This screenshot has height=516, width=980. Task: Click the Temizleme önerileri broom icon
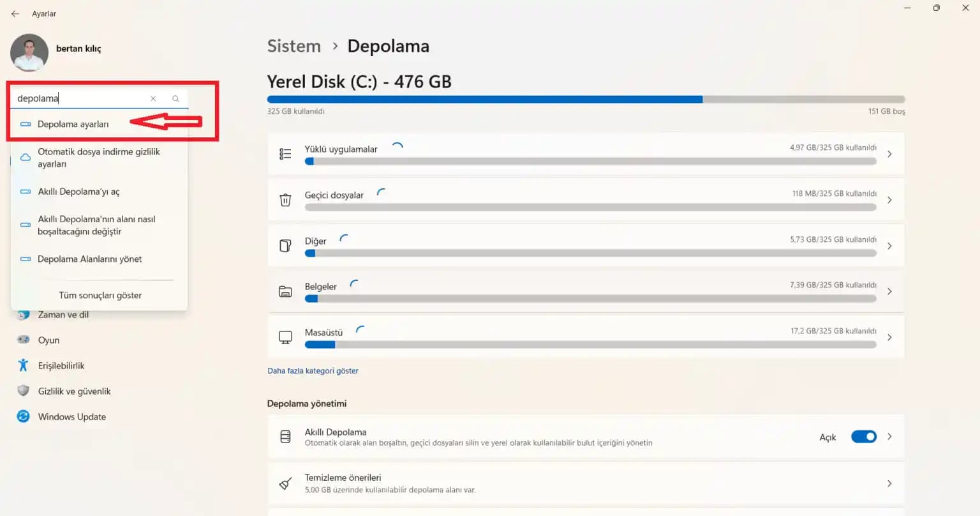click(x=285, y=483)
